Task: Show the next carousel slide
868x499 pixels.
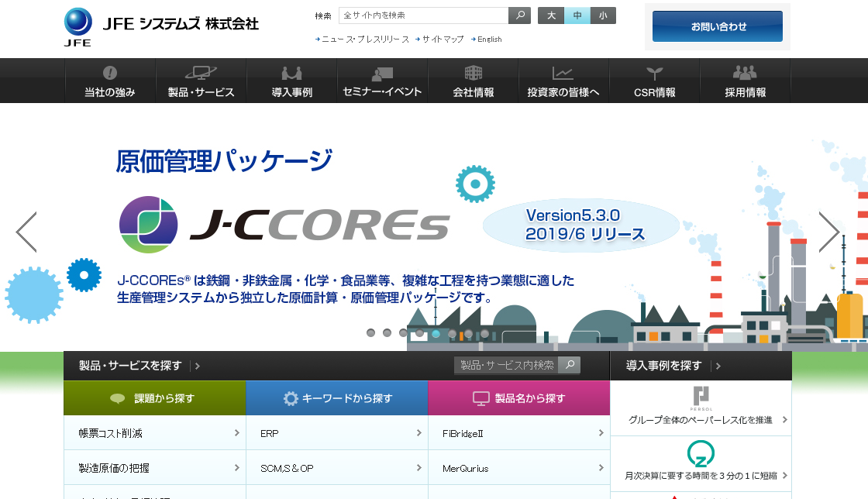Action: tap(828, 232)
